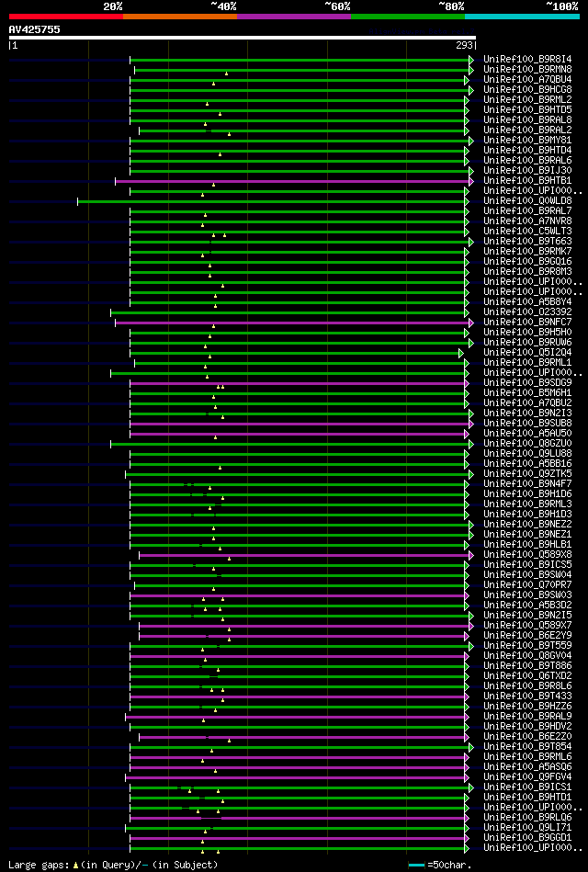
Task: Click the 293 query end position label
Action: pos(463,46)
